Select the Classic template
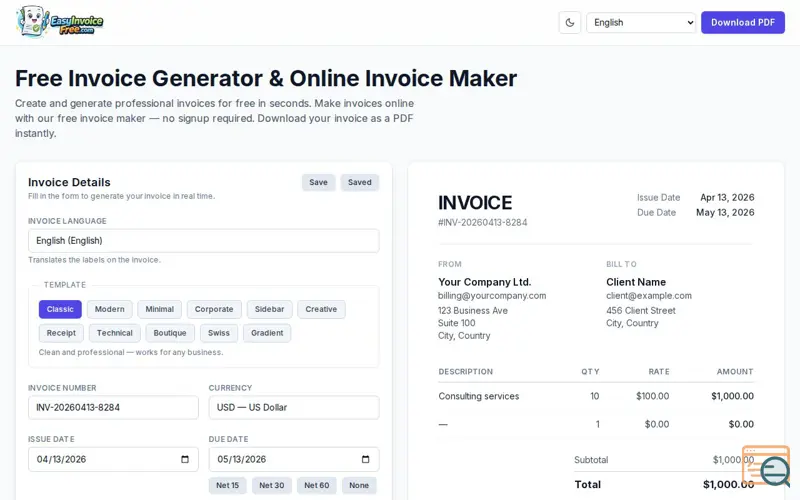The width and height of the screenshot is (800, 500). click(60, 309)
